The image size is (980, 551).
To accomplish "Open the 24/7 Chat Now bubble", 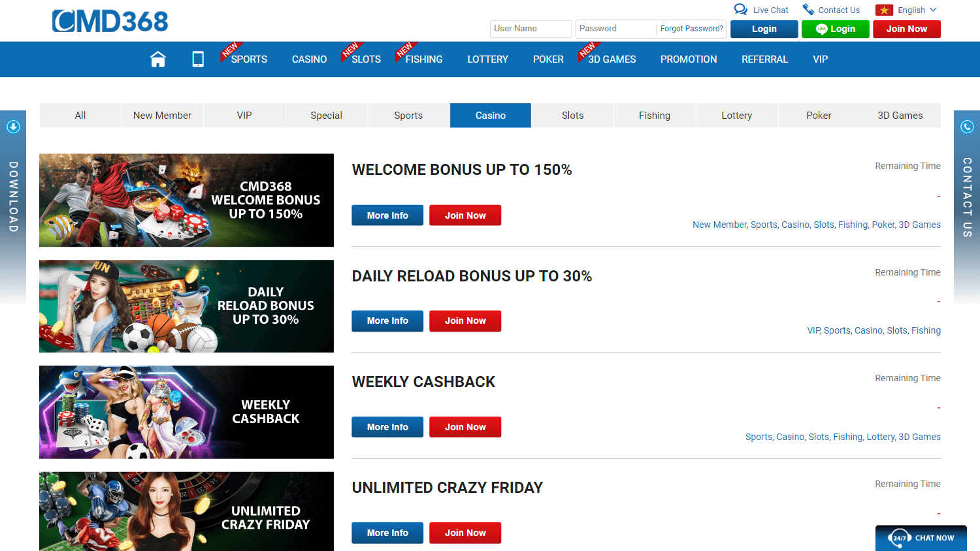I will pos(921,537).
